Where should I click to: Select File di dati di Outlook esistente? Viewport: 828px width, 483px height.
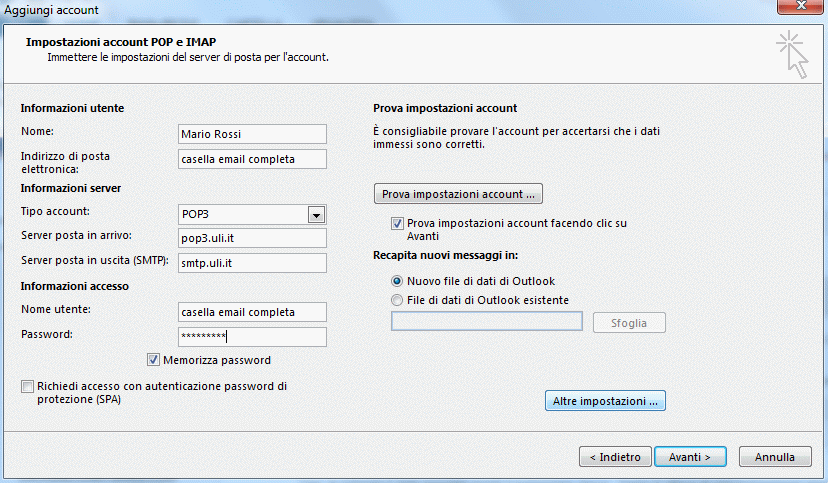click(x=398, y=300)
